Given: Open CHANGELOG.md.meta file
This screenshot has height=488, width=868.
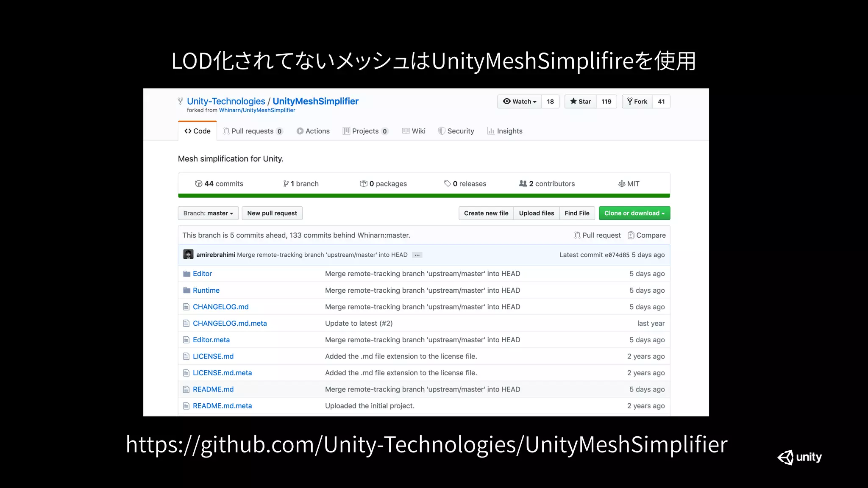Looking at the screenshot, I should 230,323.
